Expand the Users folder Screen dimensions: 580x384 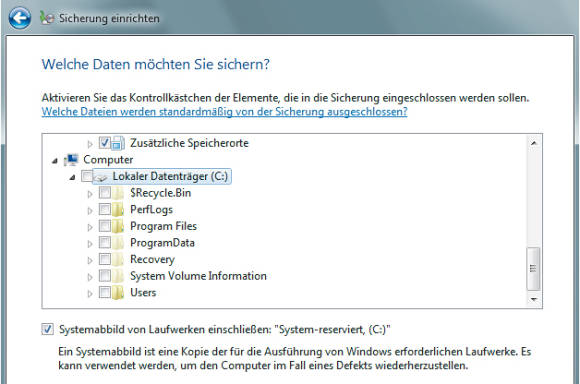coord(90,294)
